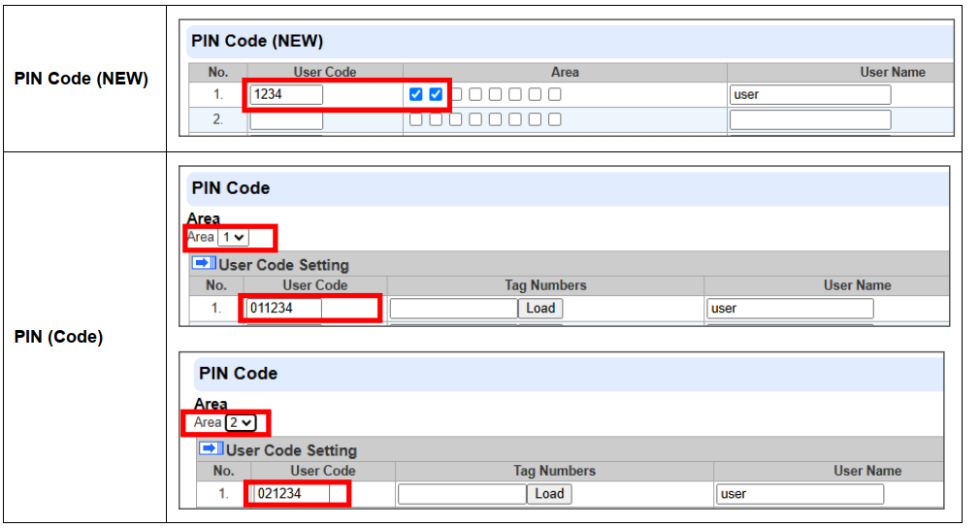Edit User Name field in PIN Code (NEW) row 1
The height and width of the screenshot is (528, 980).
tap(810, 94)
